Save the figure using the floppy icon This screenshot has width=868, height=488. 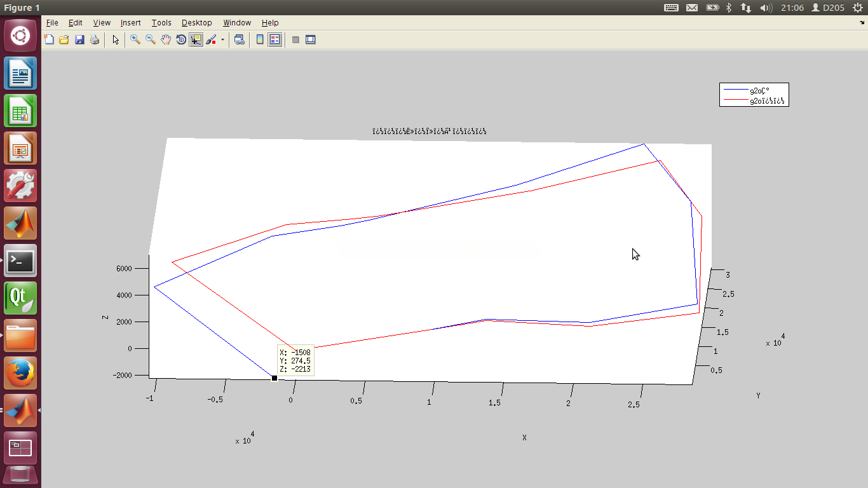pyautogui.click(x=79, y=39)
